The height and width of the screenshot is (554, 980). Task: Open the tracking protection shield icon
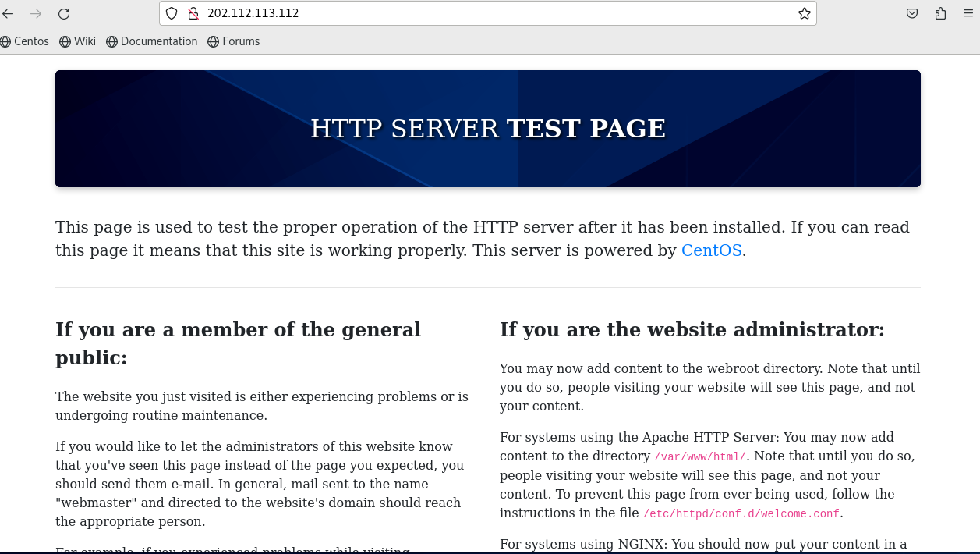tap(172, 13)
